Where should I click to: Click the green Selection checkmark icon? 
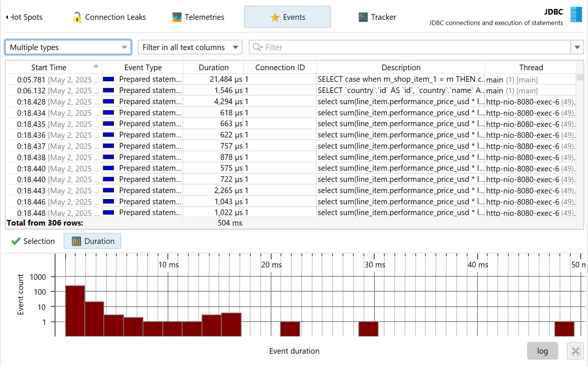coord(16,241)
